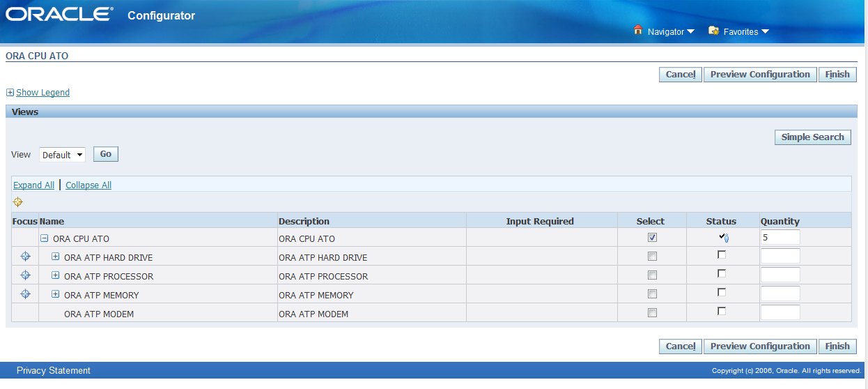Click the Oracle logo

(x=59, y=15)
